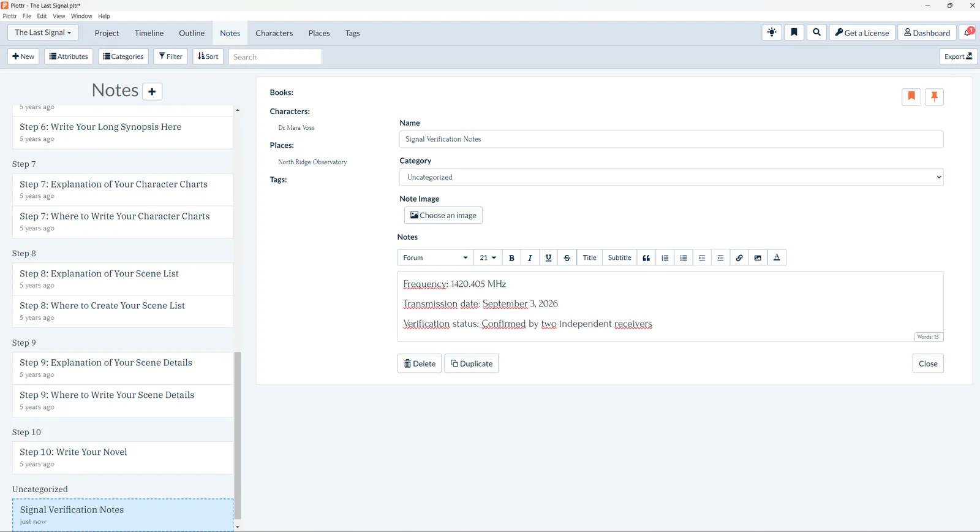Click the orange pin icon on the note
This screenshot has width=980, height=532.
coord(934,96)
